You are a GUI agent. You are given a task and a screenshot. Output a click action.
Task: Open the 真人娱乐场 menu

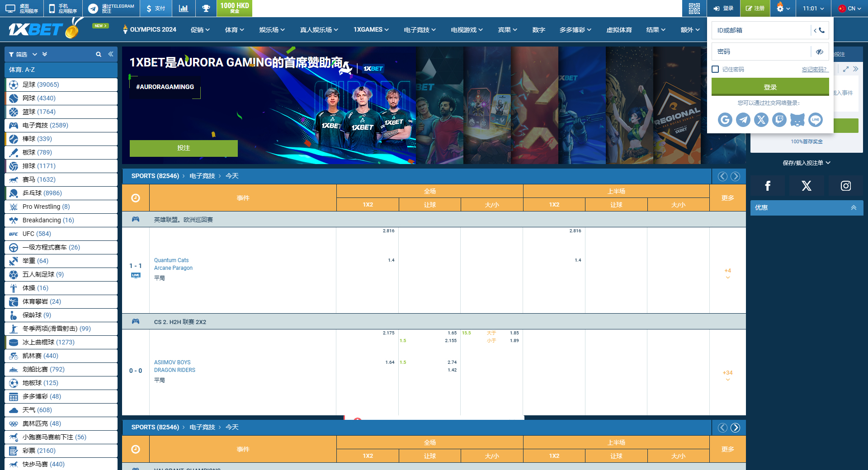point(319,29)
